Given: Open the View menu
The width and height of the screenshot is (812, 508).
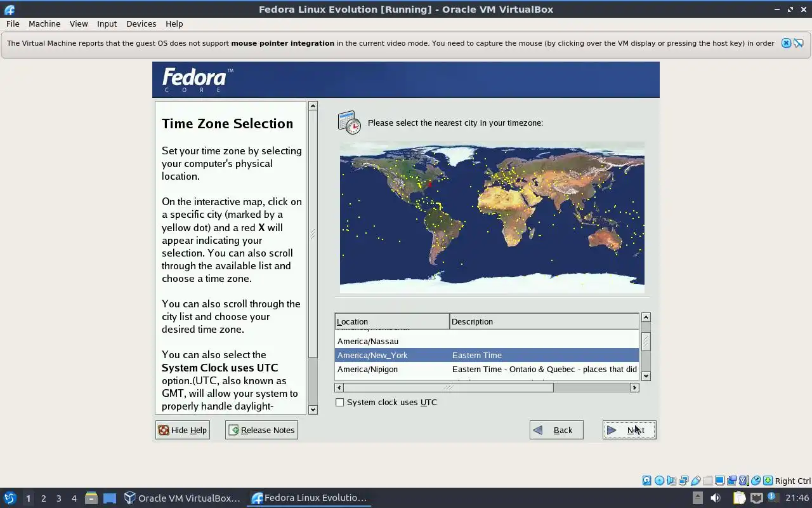Looking at the screenshot, I should [x=79, y=23].
